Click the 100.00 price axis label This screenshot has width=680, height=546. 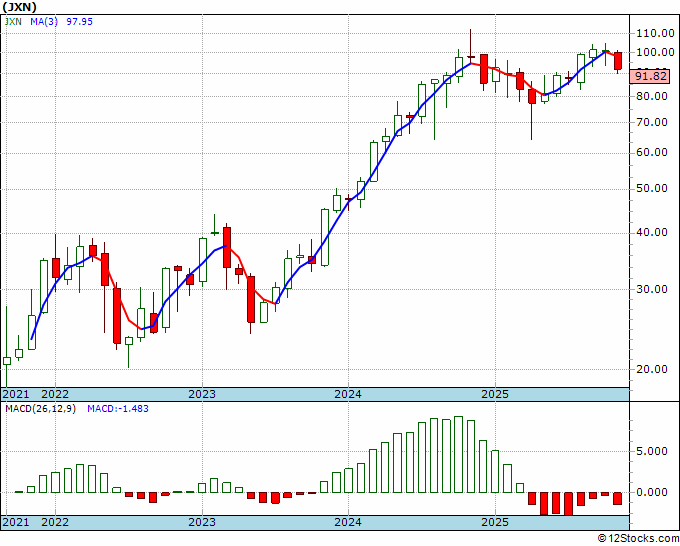(655, 52)
